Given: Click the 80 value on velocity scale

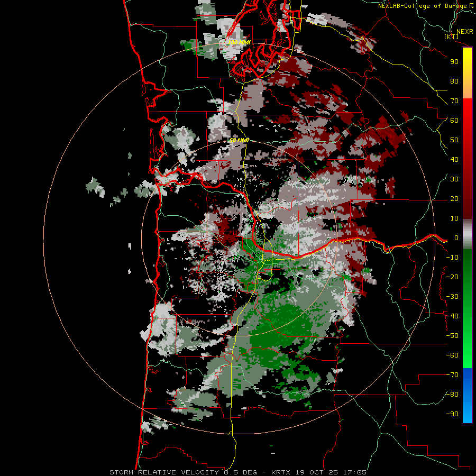Looking at the screenshot, I should click(x=454, y=81).
